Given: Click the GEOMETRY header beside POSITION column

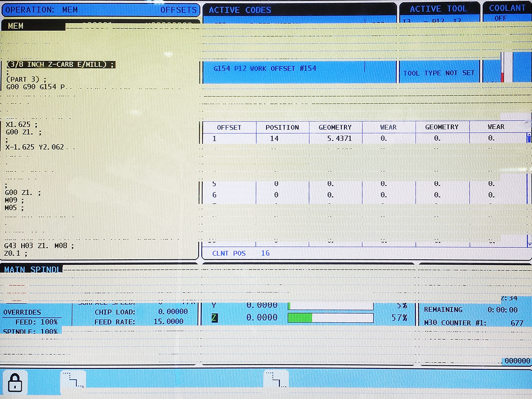Looking at the screenshot, I should 335,127.
